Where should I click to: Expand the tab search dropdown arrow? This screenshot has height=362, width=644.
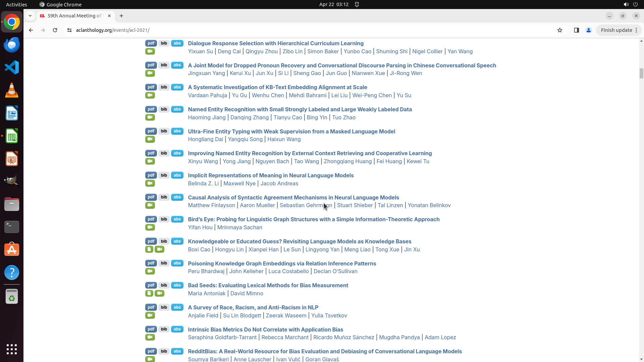pos(30,16)
